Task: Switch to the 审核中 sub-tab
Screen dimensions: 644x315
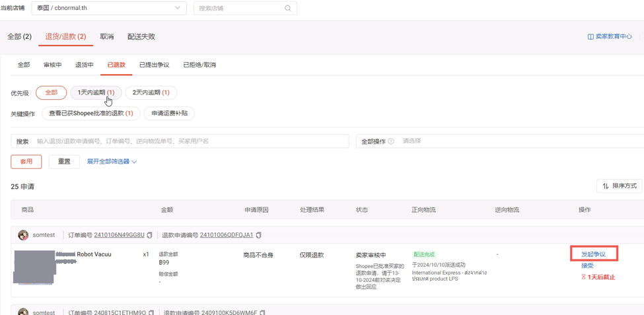Action: [53, 65]
